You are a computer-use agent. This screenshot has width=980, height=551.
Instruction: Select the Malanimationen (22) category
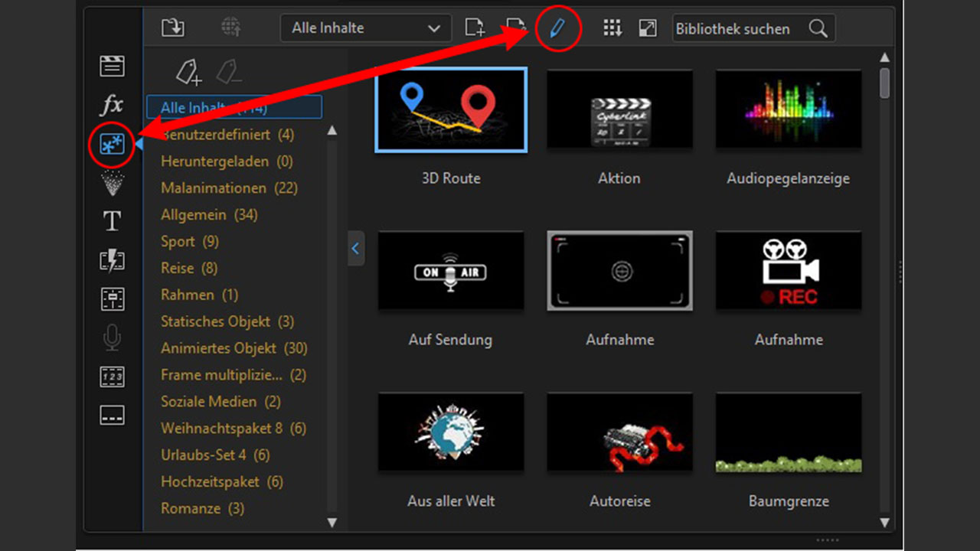point(214,188)
